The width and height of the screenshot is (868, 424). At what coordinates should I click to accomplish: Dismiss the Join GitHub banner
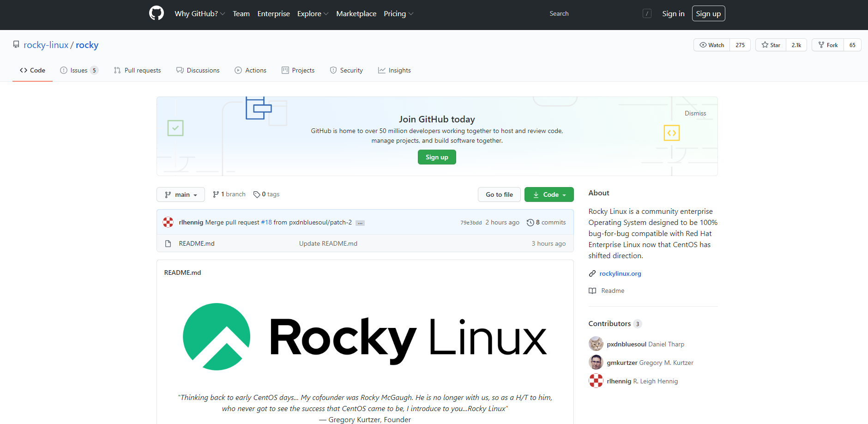[695, 113]
